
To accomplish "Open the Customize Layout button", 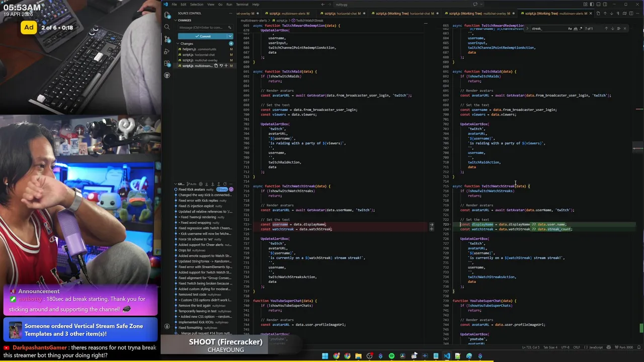I will coord(585,5).
